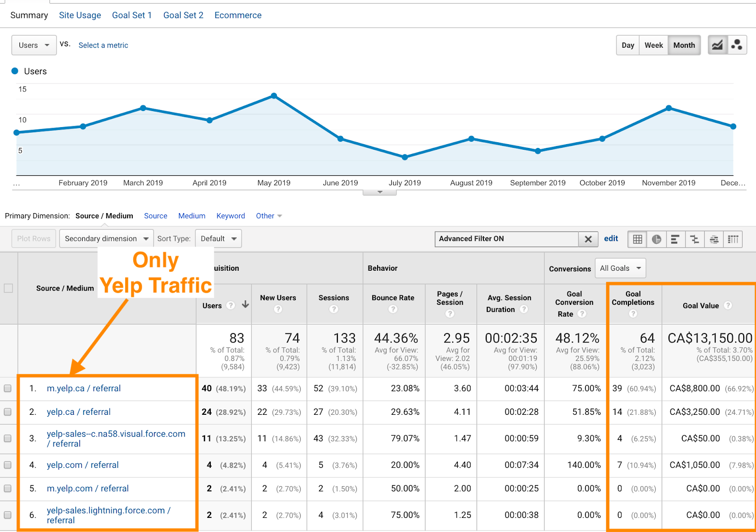The image size is (756, 532).
Task: Set primary dimension to Source
Action: click(155, 216)
